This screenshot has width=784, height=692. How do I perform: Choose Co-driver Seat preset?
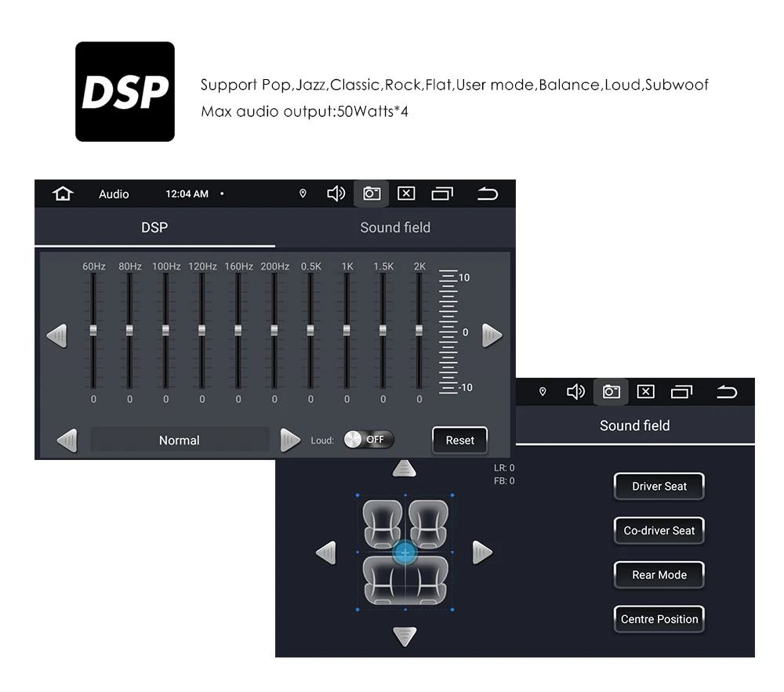coord(659,531)
